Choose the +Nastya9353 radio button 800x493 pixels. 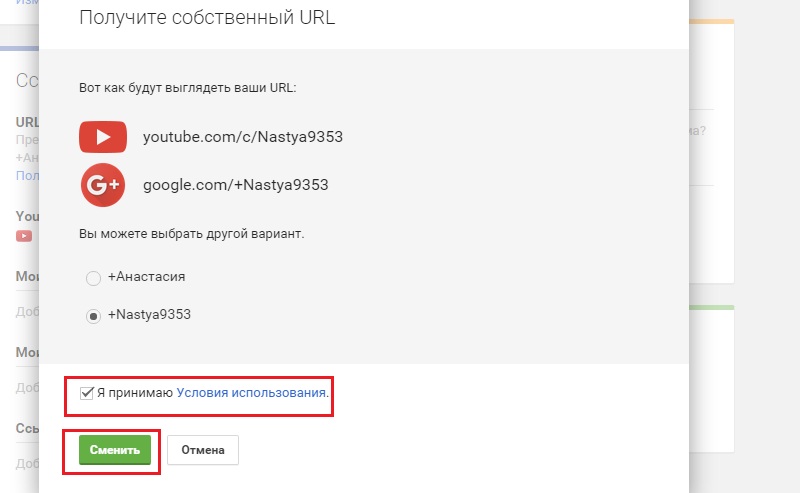point(93,316)
